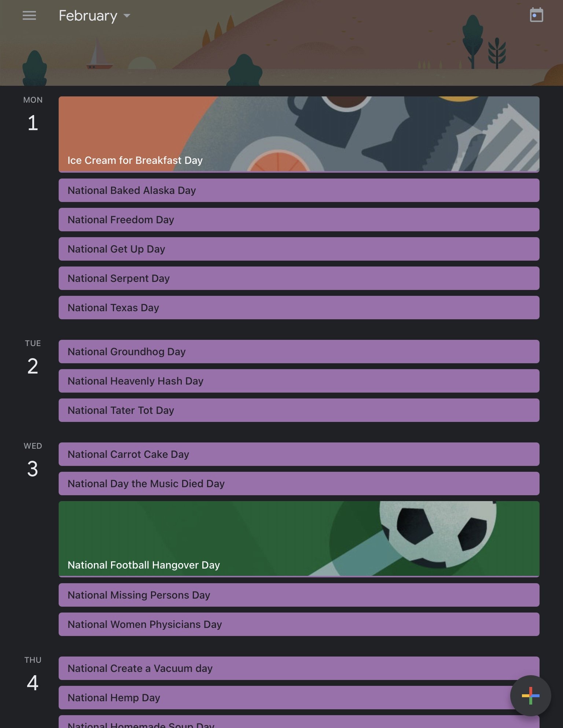Viewport: 563px width, 728px height.
Task: Open National Create a Vacuum day
Action: (x=299, y=668)
